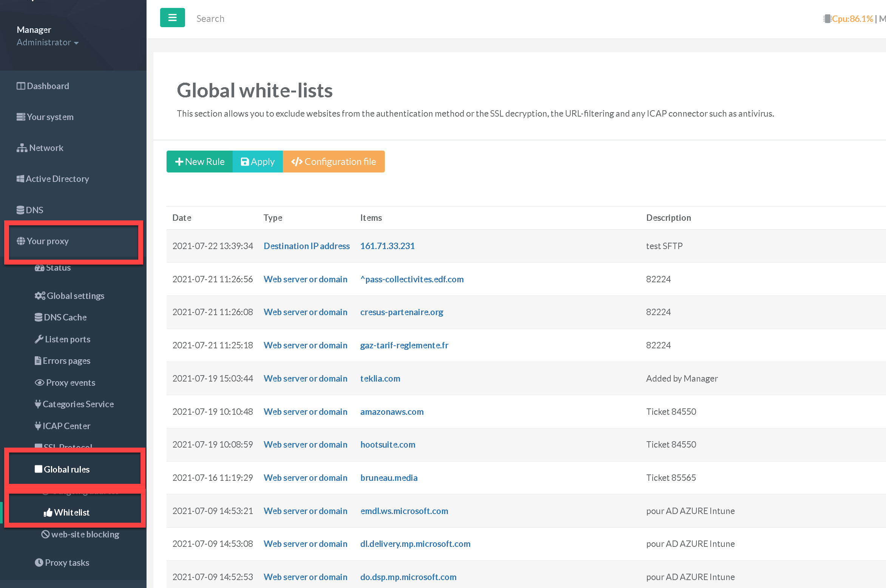The image size is (886, 588).
Task: Click the Configuration file button
Action: coord(334,162)
